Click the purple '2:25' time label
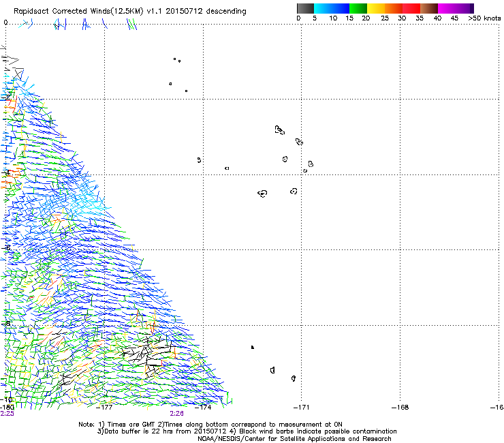Screen dimensions: 504x443 click(x=7, y=414)
